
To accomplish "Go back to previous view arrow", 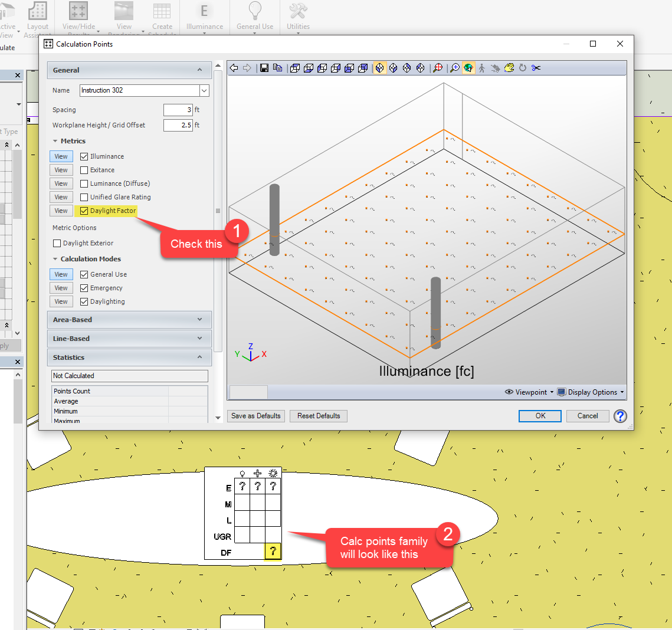I will [234, 68].
